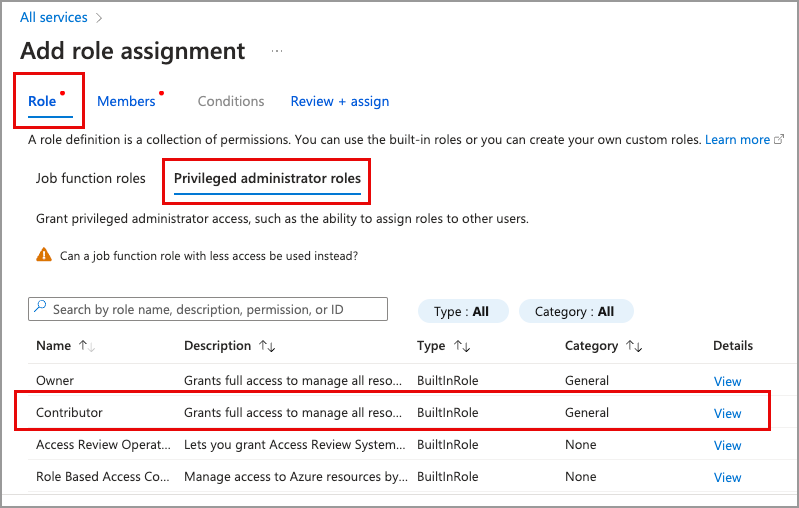Viewport: 799px width, 508px height.
Task: Click None category in Role Based Access row
Action: point(580,477)
